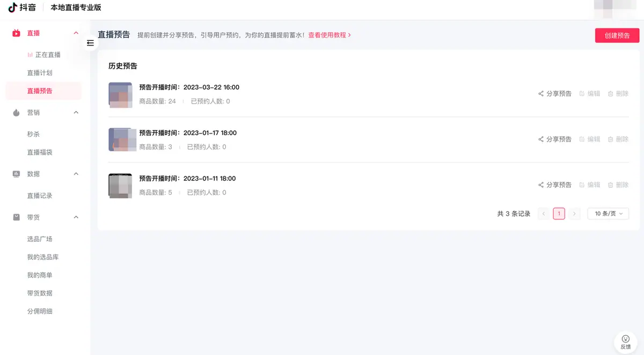Click the 抖音 logo icon
The width and height of the screenshot is (644, 355).
click(13, 8)
